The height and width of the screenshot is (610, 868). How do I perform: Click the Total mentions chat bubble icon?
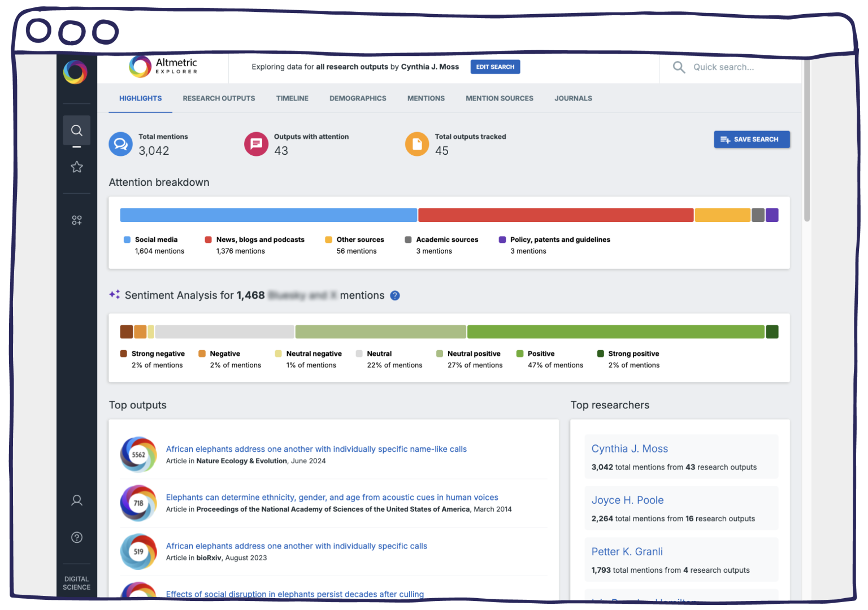[x=121, y=144]
